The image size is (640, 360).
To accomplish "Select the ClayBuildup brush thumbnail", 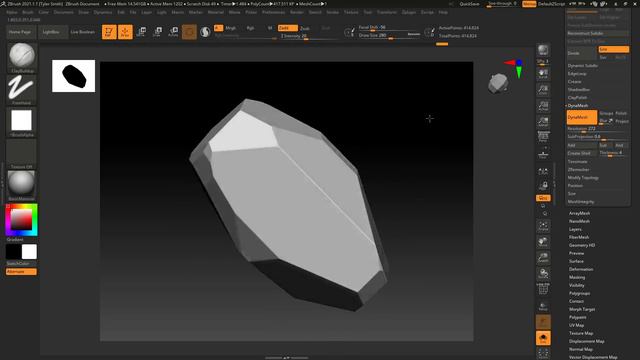I will [22, 56].
